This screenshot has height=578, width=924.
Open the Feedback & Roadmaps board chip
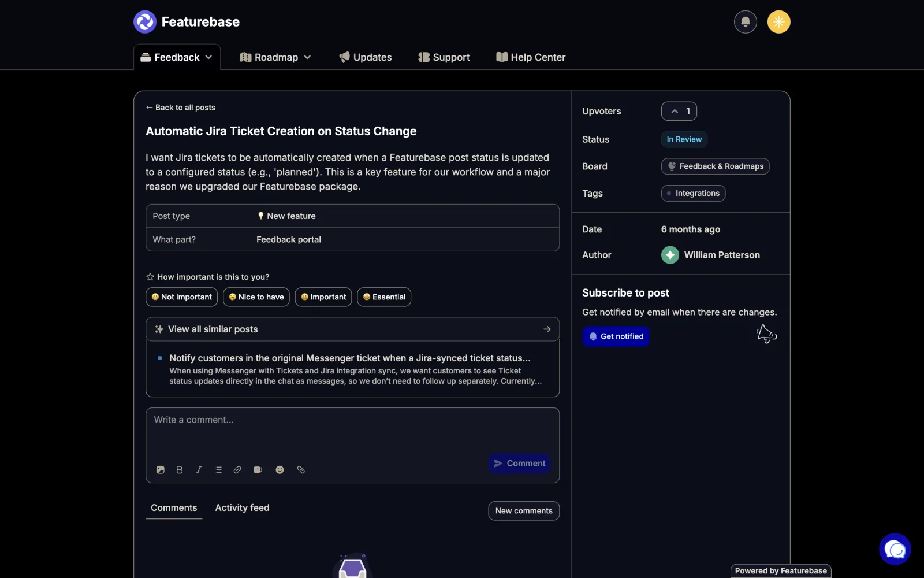pyautogui.click(x=715, y=166)
